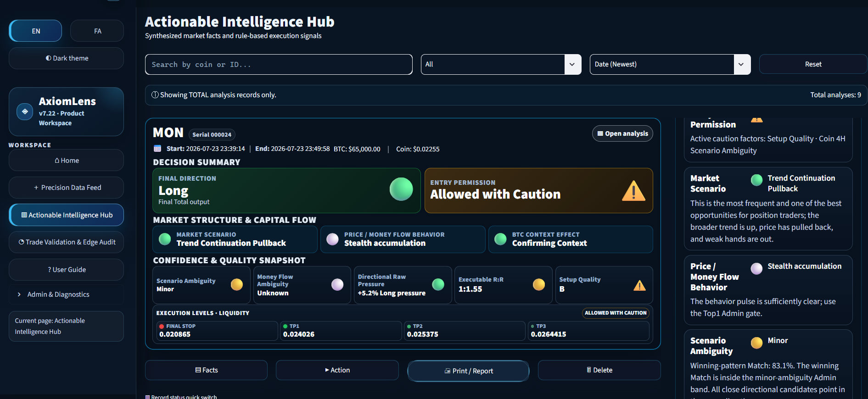The width and height of the screenshot is (868, 399).
Task: Click green dot in Directional Raw Pressure tile
Action: pyautogui.click(x=438, y=285)
